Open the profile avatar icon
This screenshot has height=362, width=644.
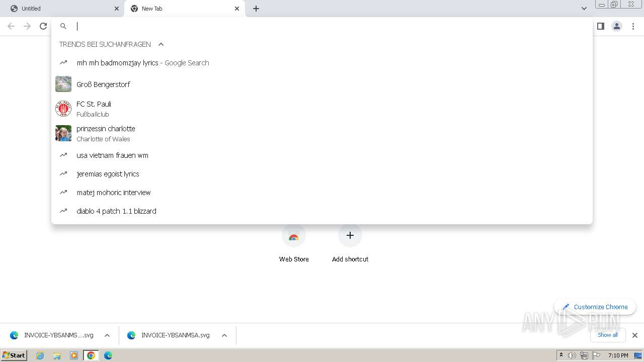[617, 26]
